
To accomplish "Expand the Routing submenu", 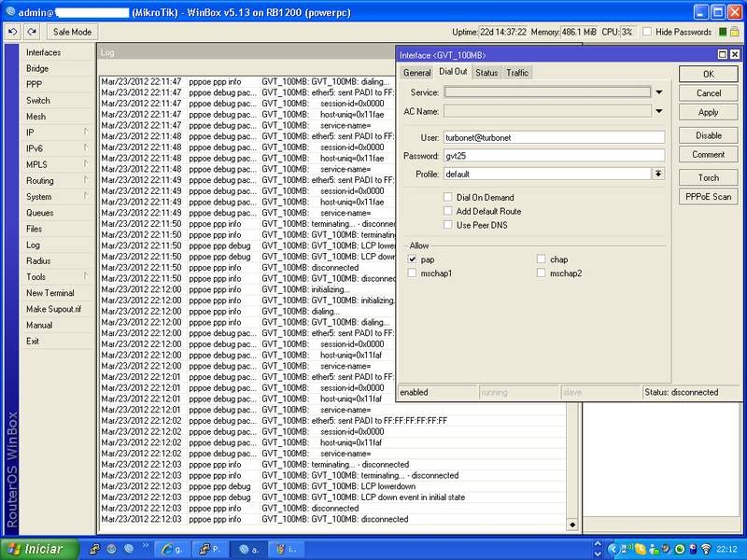I will click(86, 179).
